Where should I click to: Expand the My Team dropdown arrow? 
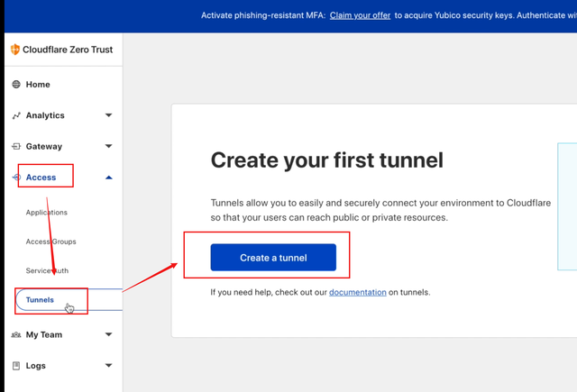[x=109, y=334]
